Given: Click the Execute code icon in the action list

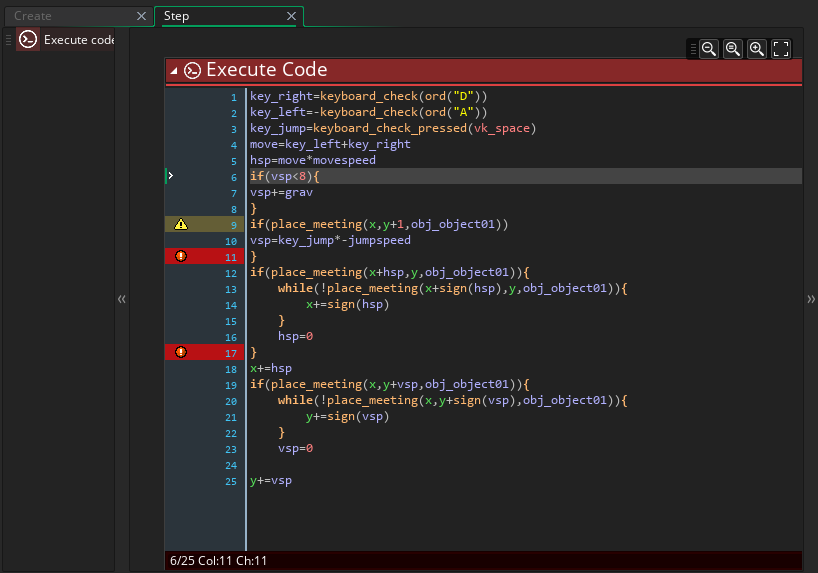Looking at the screenshot, I should click(x=28, y=40).
